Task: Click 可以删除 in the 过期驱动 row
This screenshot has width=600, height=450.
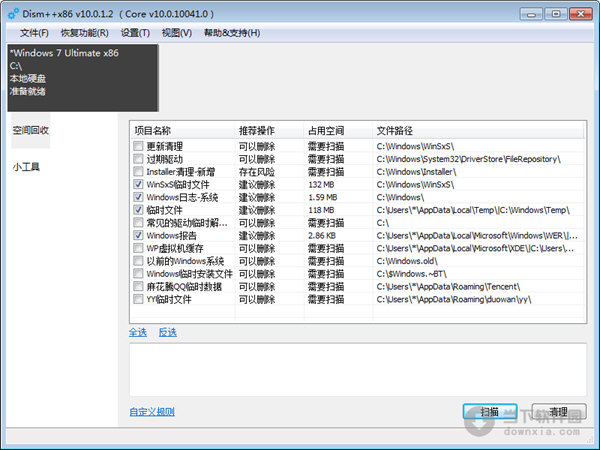Action: click(257, 159)
